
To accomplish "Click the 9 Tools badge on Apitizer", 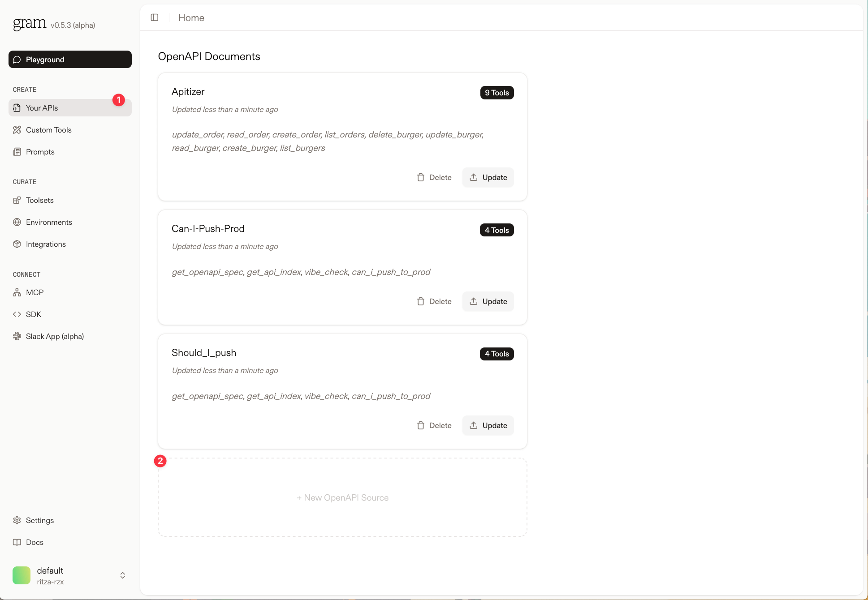I will [497, 93].
